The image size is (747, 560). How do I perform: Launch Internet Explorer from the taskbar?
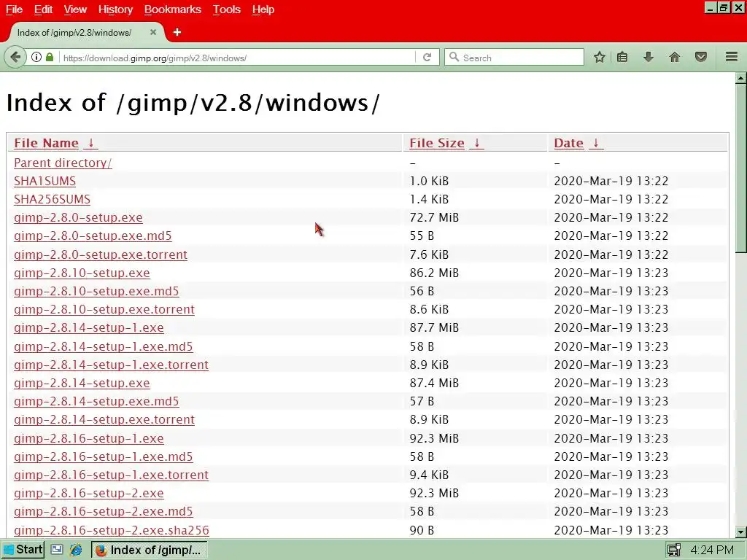click(x=76, y=550)
